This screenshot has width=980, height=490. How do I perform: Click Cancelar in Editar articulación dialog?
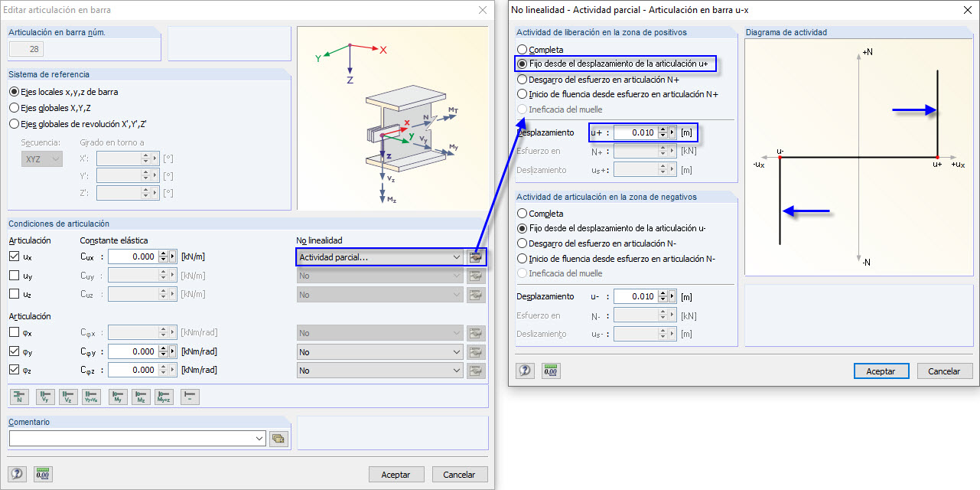click(x=460, y=475)
